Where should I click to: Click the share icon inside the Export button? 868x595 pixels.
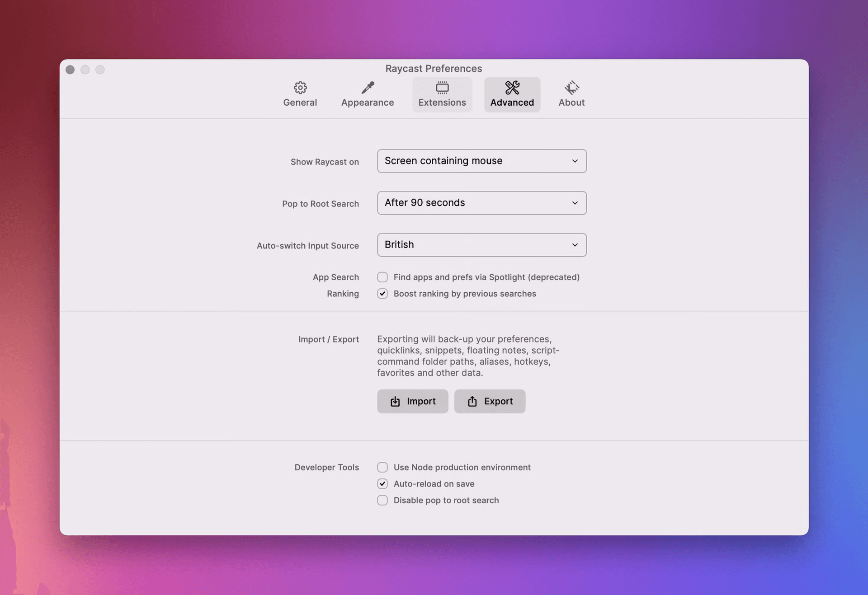(x=472, y=401)
